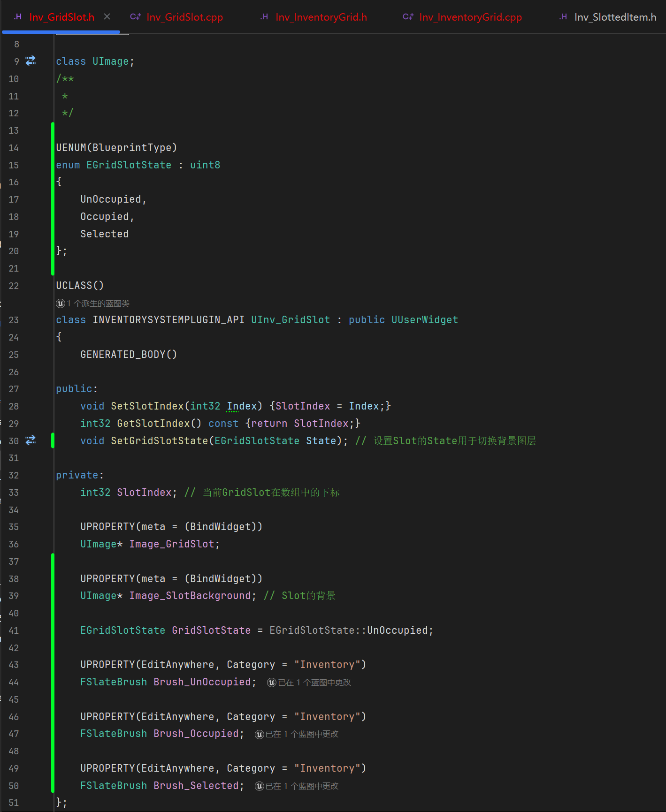Click the SetSlotIndex function name
The height and width of the screenshot is (812, 666).
pos(147,406)
